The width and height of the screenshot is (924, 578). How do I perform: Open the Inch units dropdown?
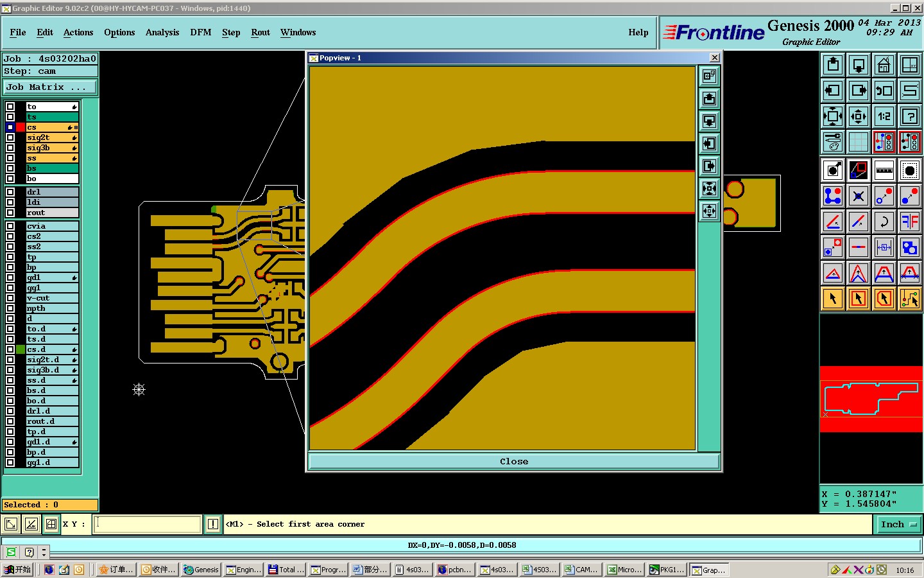(897, 524)
